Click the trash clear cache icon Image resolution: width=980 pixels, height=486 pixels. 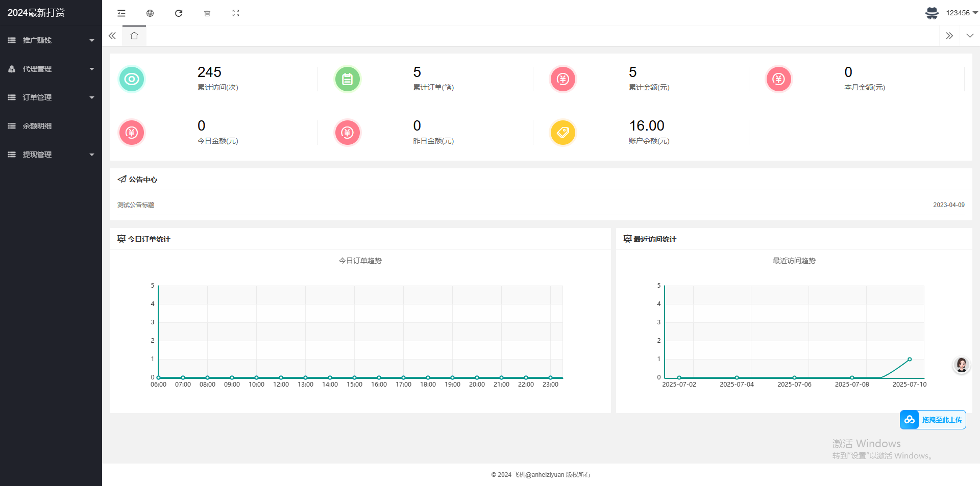(207, 13)
